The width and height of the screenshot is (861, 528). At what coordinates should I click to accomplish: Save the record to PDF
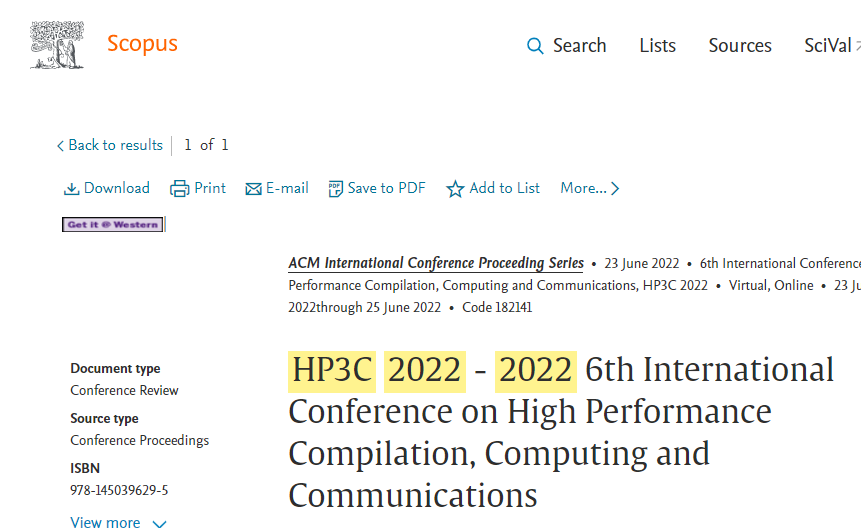tap(387, 188)
